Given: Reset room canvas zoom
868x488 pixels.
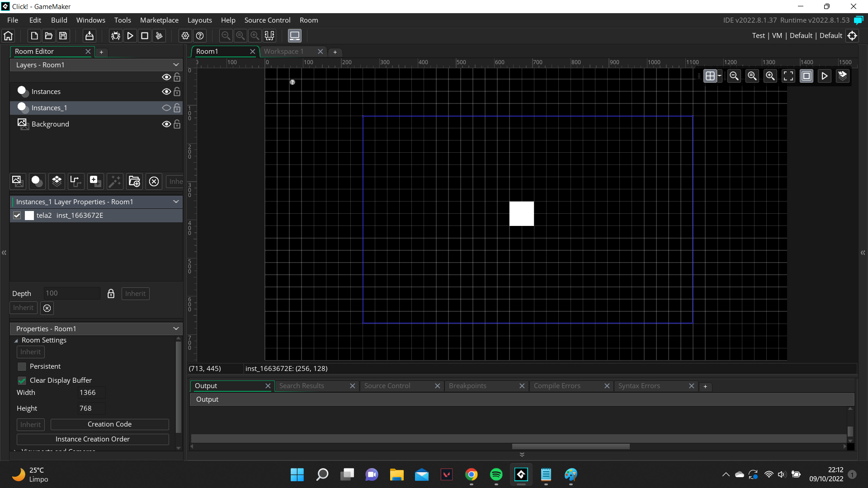Looking at the screenshot, I should point(752,76).
